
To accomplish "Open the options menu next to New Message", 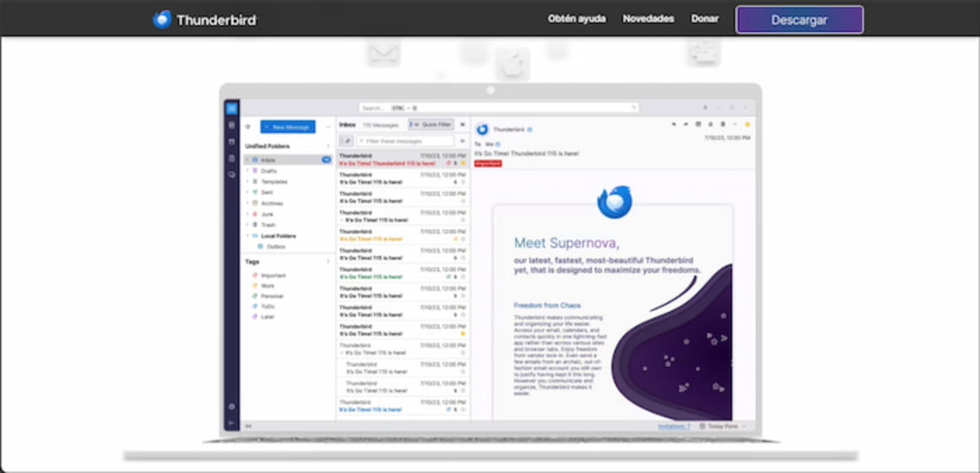I will pyautogui.click(x=328, y=127).
